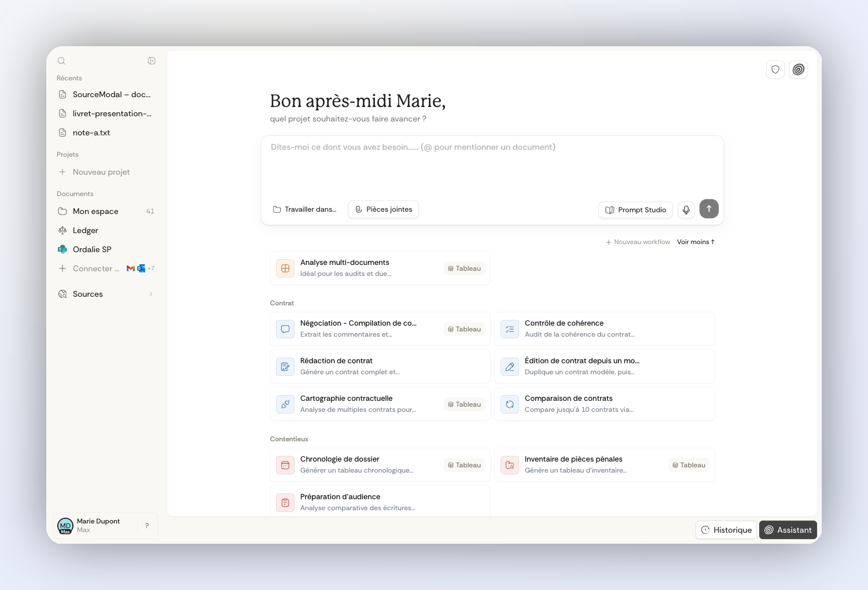
Task: Click the Outlook connector icon
Action: (141, 268)
